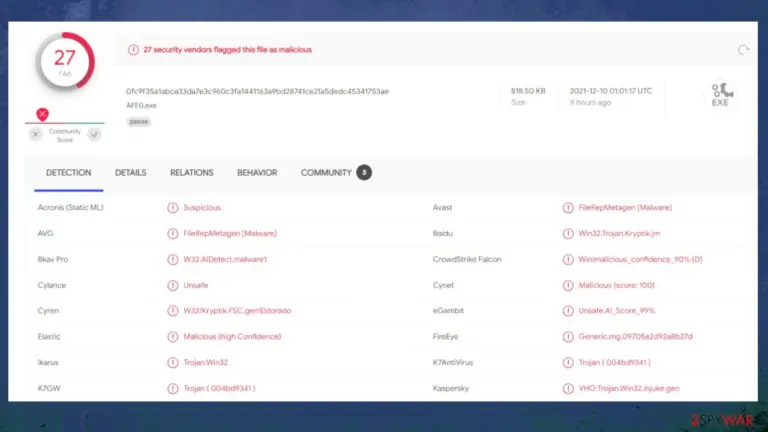
Task: Open the Detection tab
Action: tap(69, 173)
